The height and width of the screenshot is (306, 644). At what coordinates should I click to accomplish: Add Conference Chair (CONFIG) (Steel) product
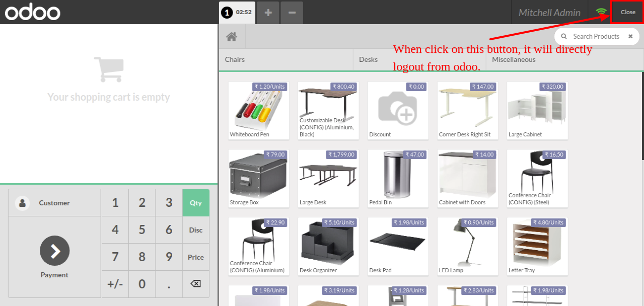(537, 178)
